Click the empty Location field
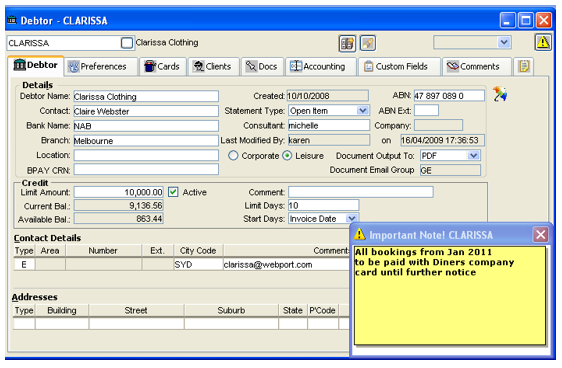The height and width of the screenshot is (368, 562). point(146,155)
